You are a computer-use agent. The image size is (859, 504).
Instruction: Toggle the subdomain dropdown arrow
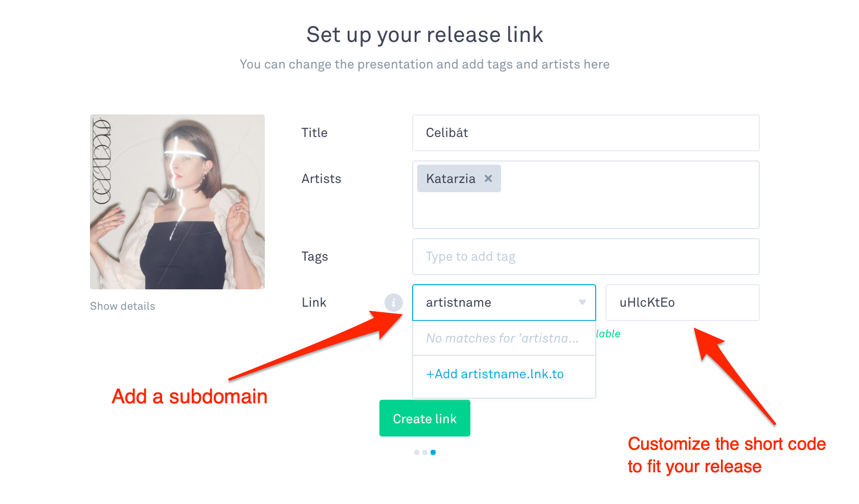pos(582,303)
